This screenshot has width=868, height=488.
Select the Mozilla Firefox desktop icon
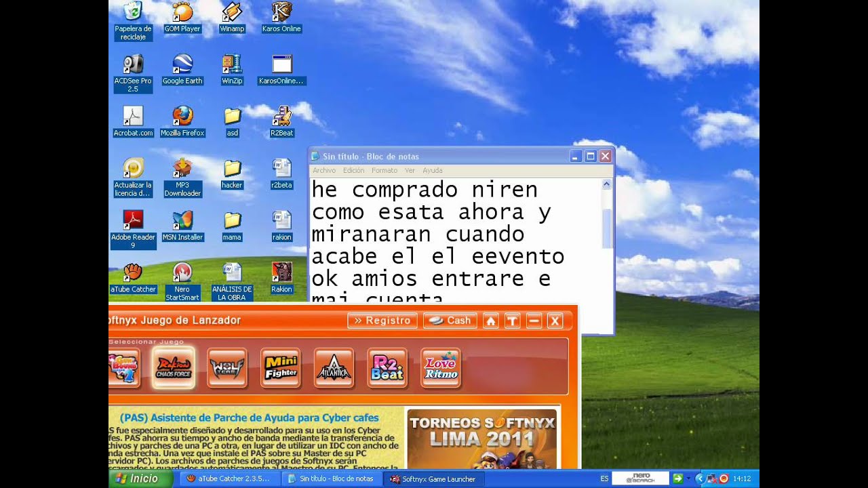(182, 123)
